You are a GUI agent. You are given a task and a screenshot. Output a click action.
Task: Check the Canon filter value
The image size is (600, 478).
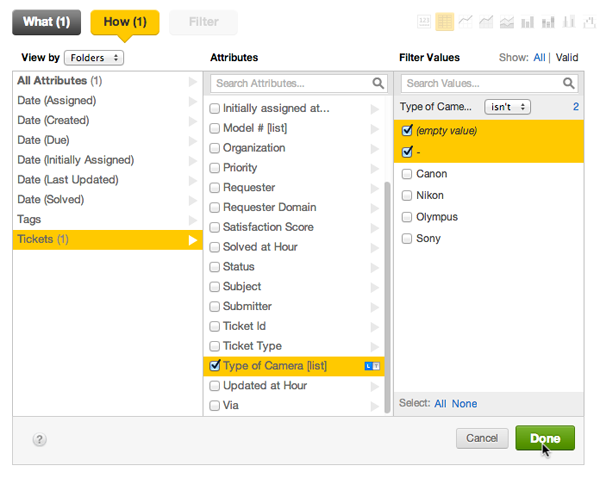407,174
